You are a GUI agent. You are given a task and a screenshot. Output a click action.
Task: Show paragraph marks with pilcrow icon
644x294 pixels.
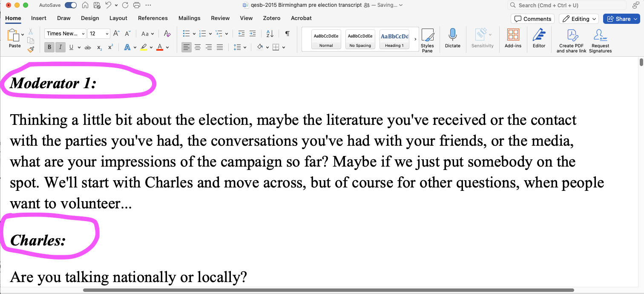pyautogui.click(x=287, y=34)
